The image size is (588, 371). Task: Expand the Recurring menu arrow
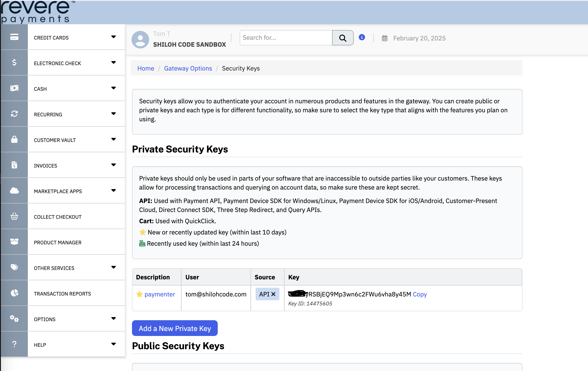tap(114, 114)
